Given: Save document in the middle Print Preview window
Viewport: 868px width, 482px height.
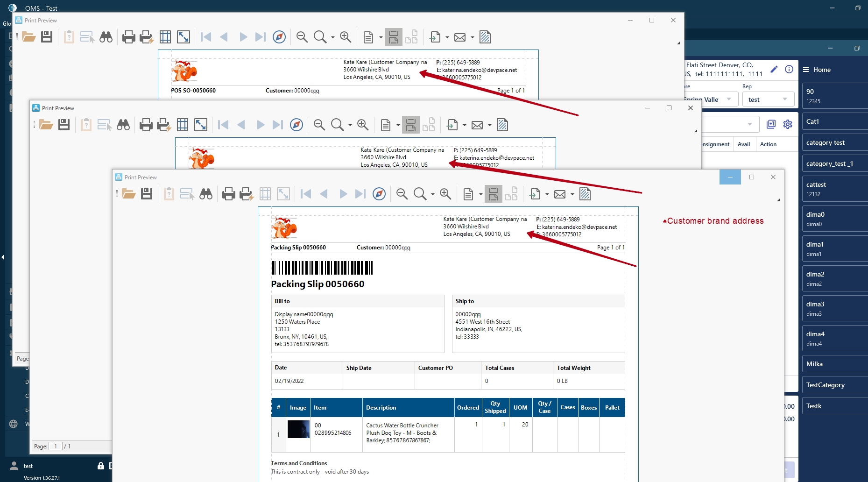Looking at the screenshot, I should point(64,125).
